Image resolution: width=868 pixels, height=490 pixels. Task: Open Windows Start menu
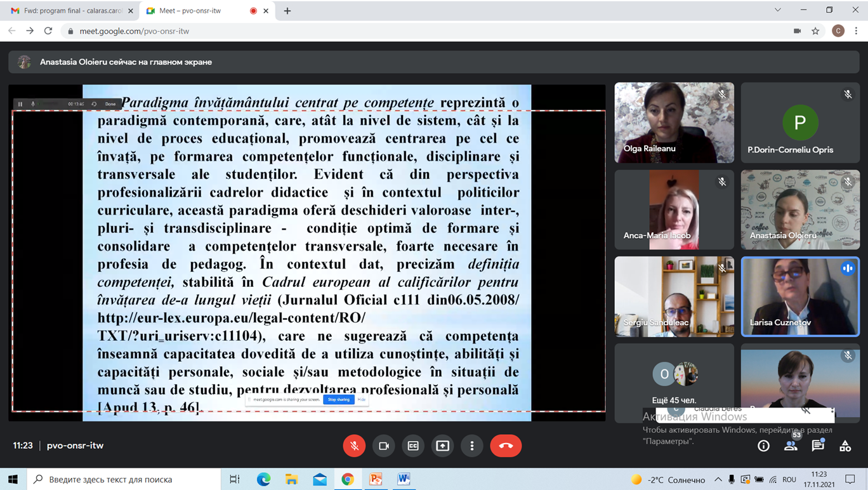coord(13,479)
